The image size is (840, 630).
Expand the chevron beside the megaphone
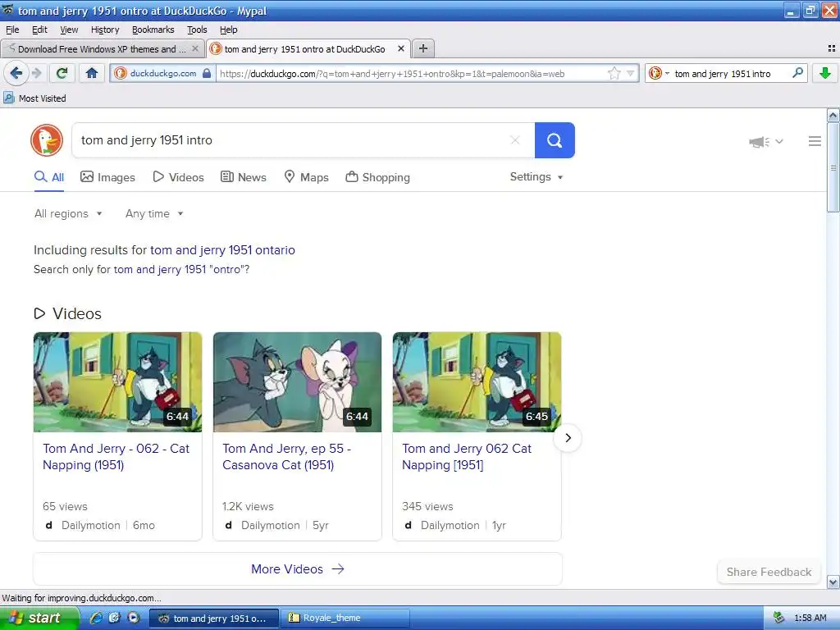(779, 141)
